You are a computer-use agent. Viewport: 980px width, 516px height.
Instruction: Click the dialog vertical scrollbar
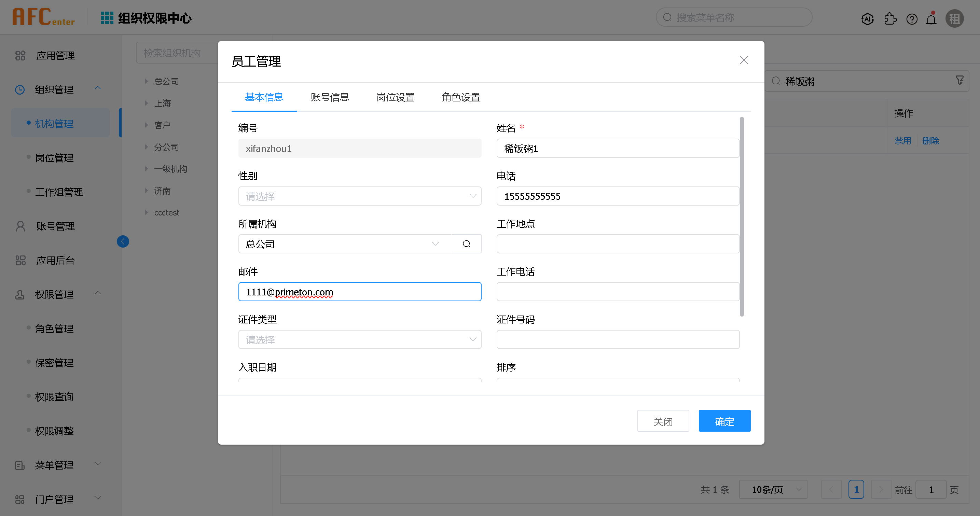click(742, 217)
